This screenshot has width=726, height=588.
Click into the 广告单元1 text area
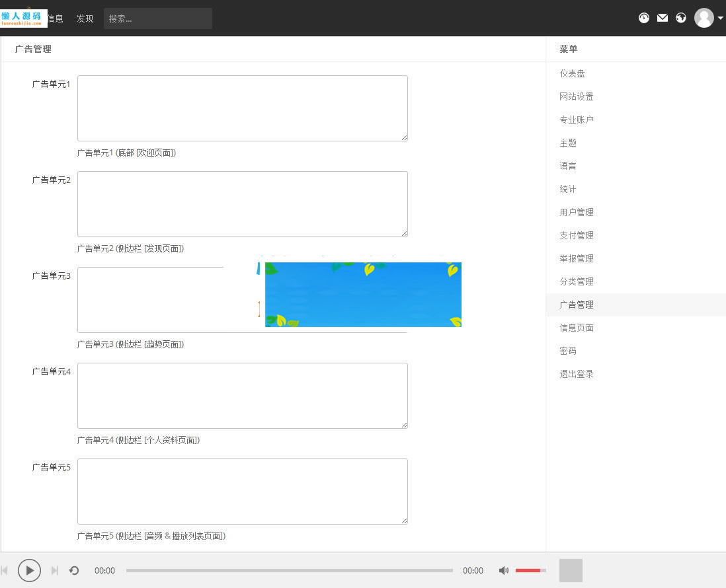[242, 108]
